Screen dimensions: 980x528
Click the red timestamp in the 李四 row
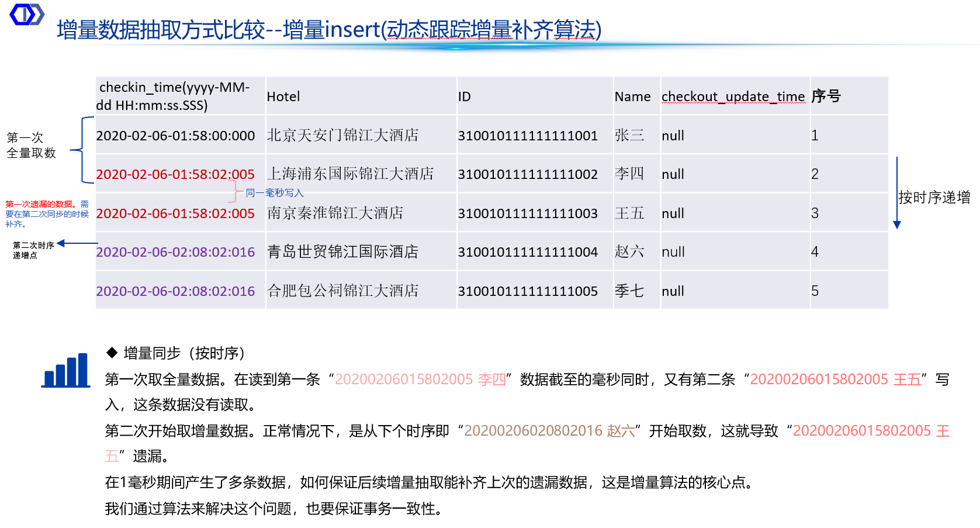pos(175,174)
